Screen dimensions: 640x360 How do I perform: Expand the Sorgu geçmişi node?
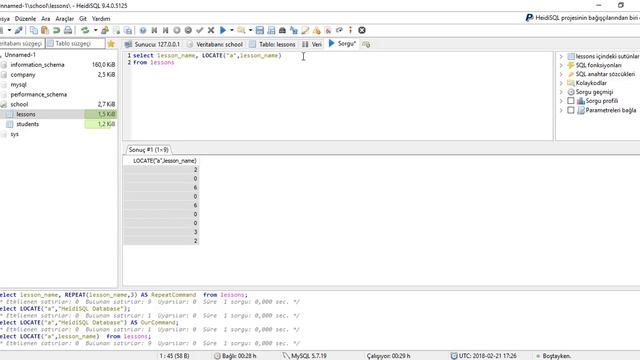click(x=561, y=92)
